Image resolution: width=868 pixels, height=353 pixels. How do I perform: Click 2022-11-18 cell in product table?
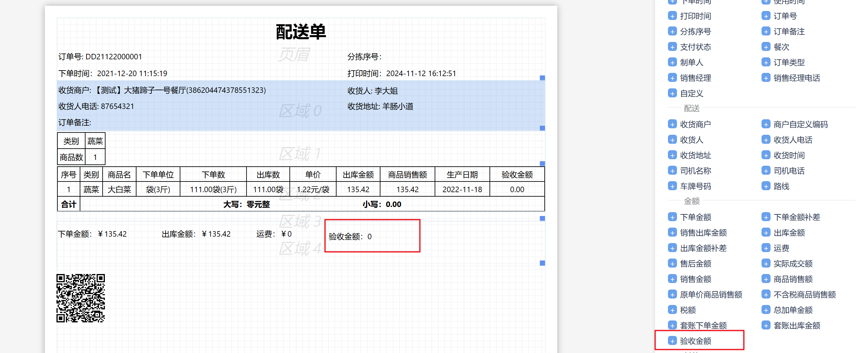click(462, 189)
